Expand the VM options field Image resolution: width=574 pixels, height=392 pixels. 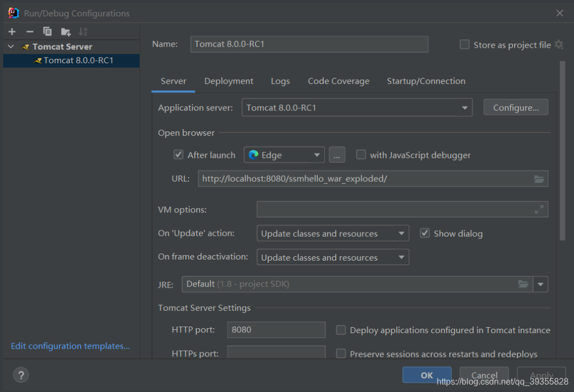[539, 210]
